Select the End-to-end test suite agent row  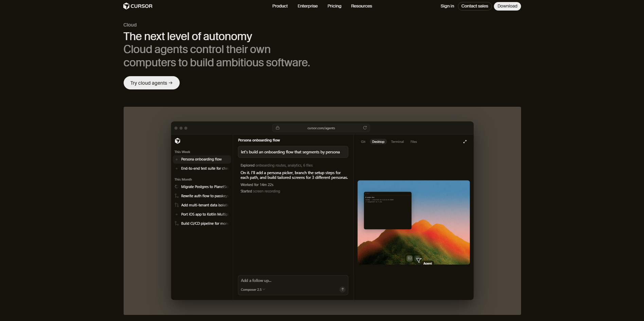(202, 168)
